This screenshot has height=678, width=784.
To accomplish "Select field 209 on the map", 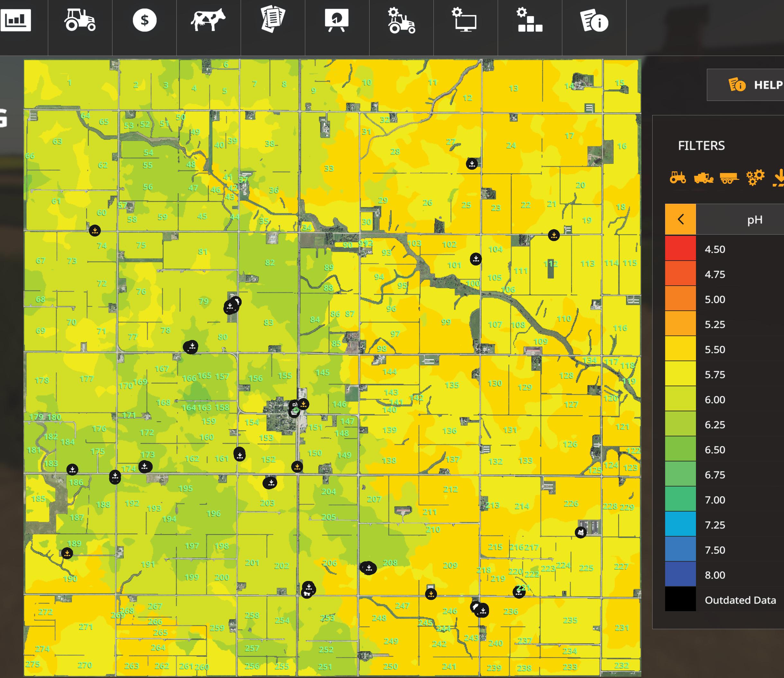I will 450,565.
